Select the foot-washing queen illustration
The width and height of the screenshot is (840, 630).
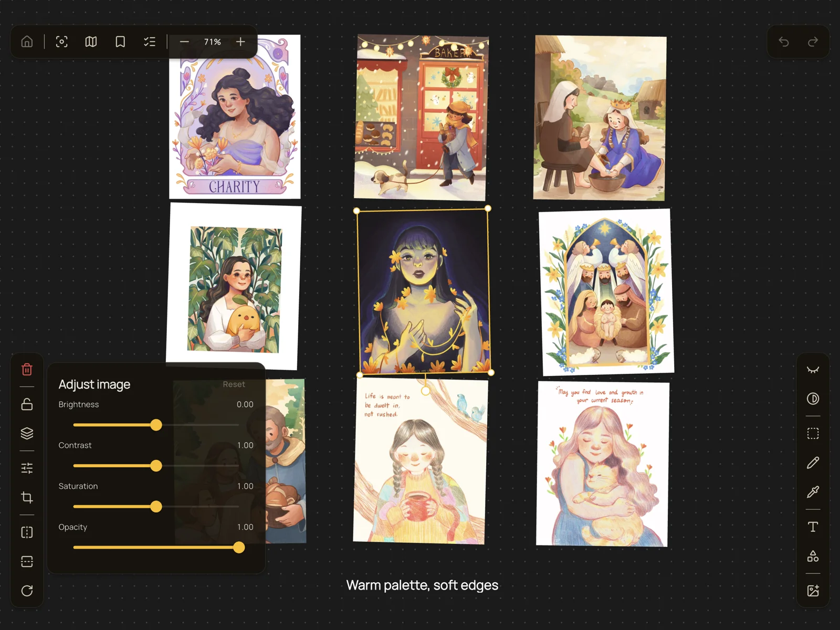click(600, 118)
